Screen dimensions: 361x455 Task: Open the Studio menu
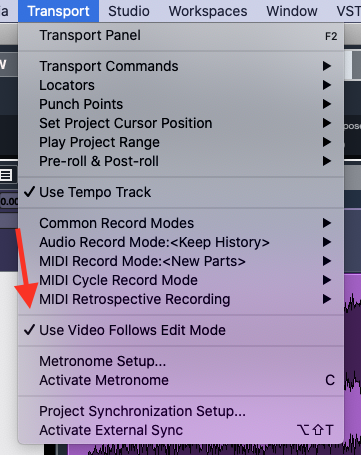click(129, 11)
